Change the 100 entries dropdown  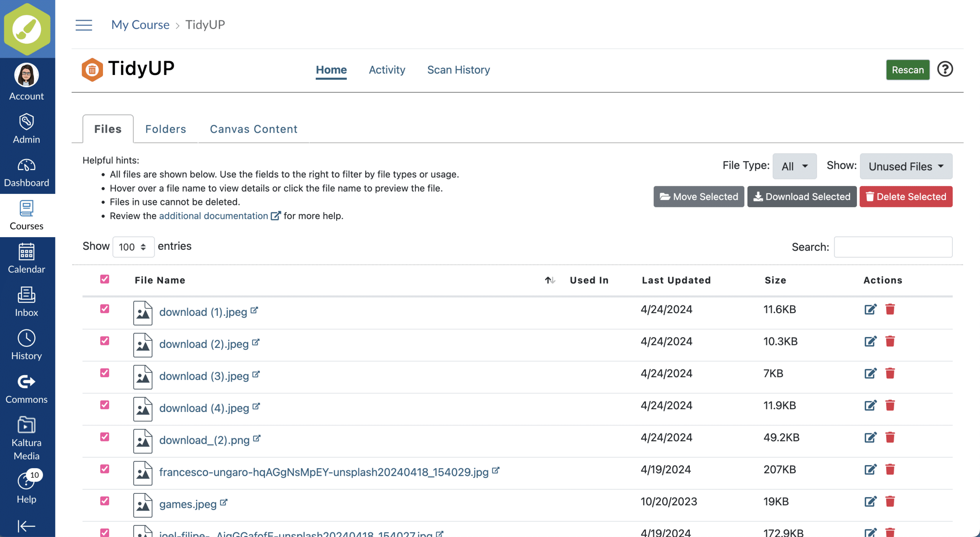(x=133, y=247)
